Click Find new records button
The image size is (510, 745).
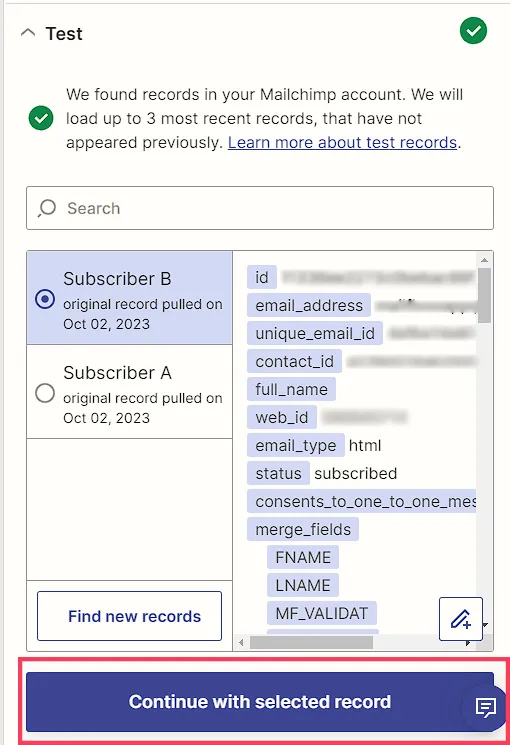coord(129,616)
